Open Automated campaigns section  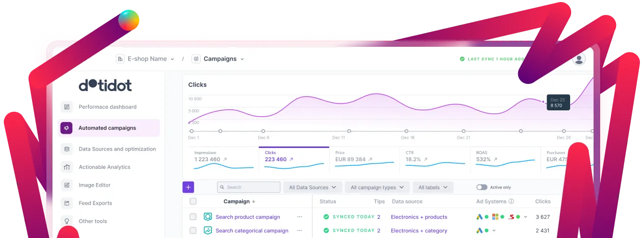tap(109, 128)
